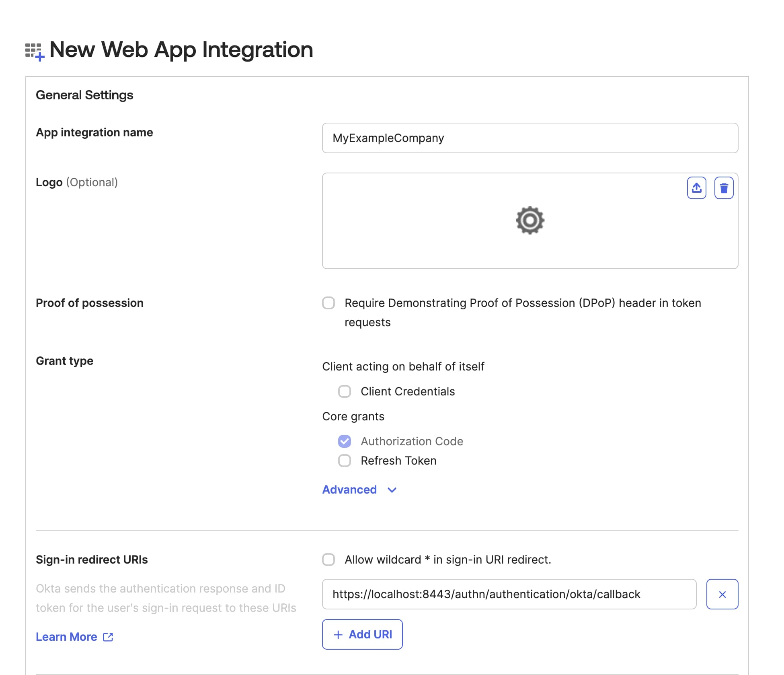
Task: Click the Authorization Code checkmark icon
Action: 345,441
